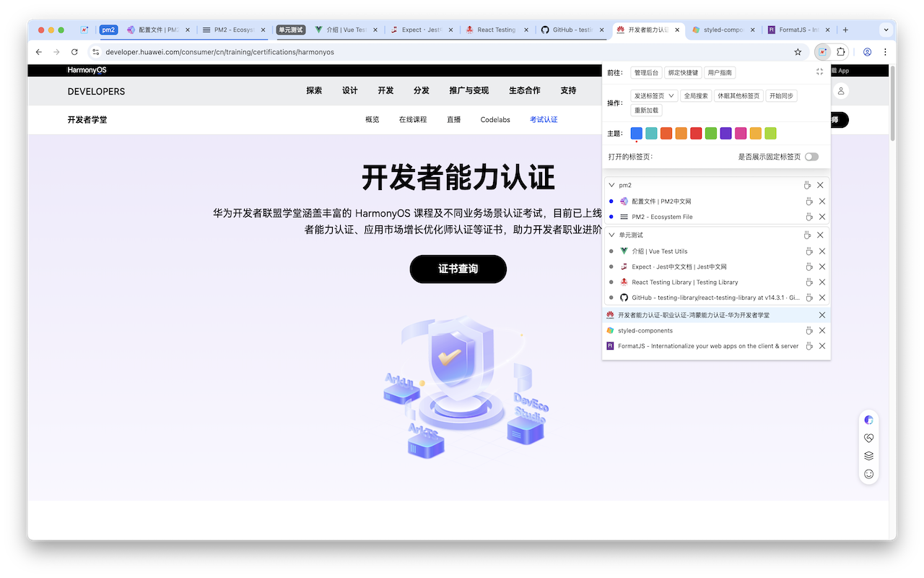Hibernate the Expect - Jest中文文档 tab

tap(810, 267)
